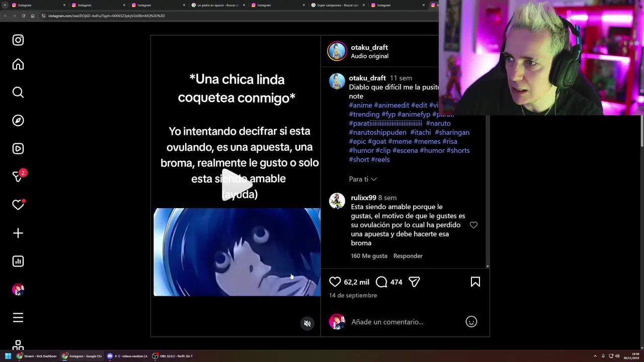Viewport: 644px width, 362px height.
Task: Click the '14 de septiembre' post date
Action: coord(353,295)
